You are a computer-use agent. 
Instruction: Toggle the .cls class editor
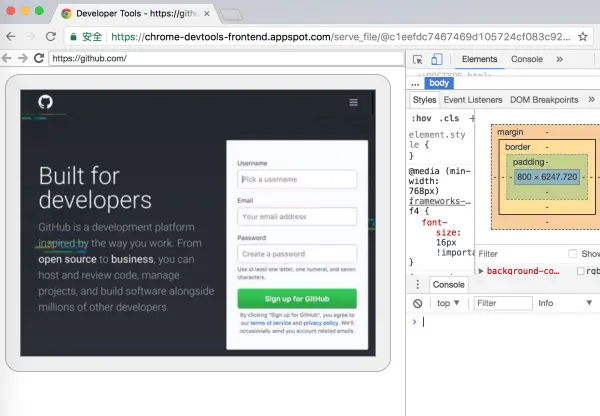[449, 118]
